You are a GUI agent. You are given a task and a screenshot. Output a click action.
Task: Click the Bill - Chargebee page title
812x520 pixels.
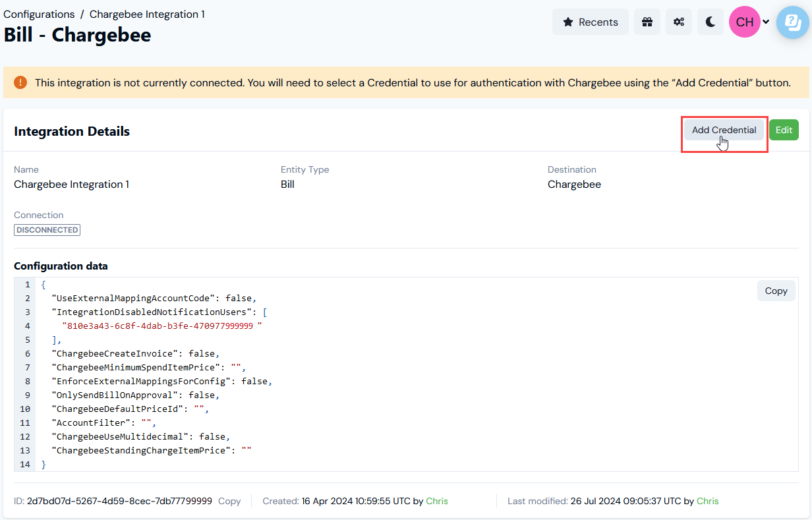[x=77, y=35]
